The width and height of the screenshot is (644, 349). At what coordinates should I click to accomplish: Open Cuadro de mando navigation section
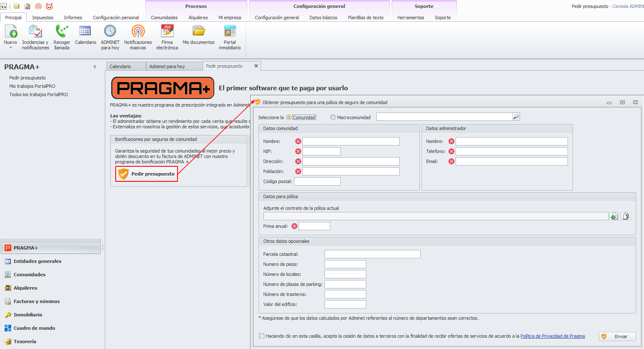51,328
